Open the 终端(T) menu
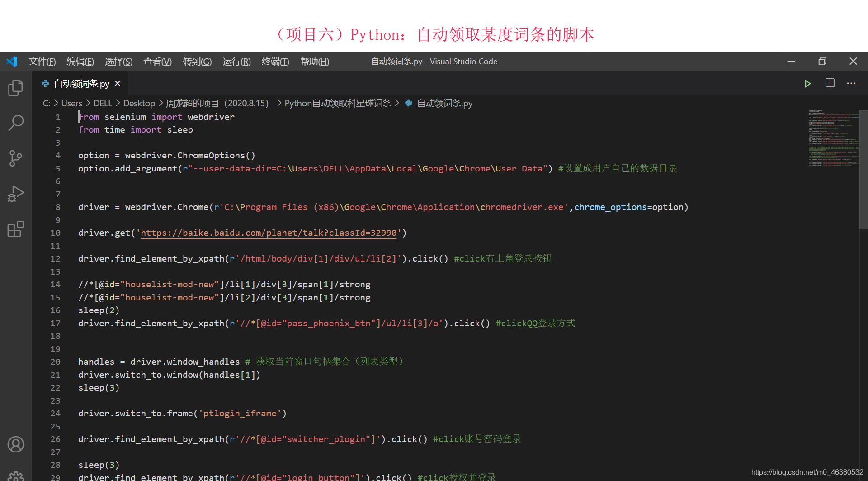 (x=275, y=62)
